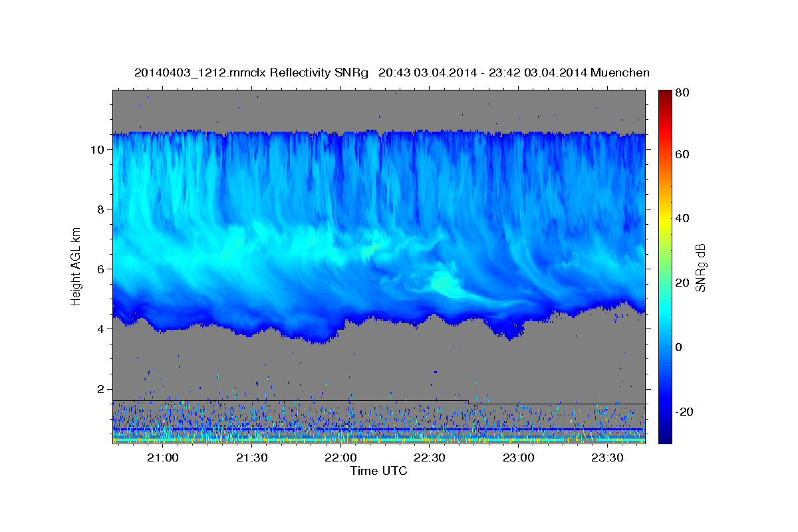Click the dark red top of the colorbar
Viewport: 798px width, 532px height.
click(x=664, y=94)
